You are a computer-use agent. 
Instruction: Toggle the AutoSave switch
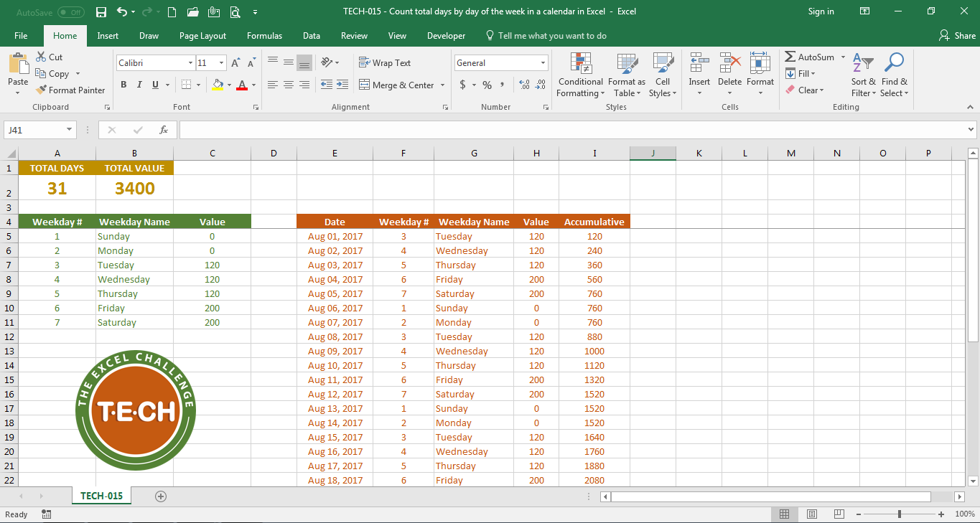point(70,12)
